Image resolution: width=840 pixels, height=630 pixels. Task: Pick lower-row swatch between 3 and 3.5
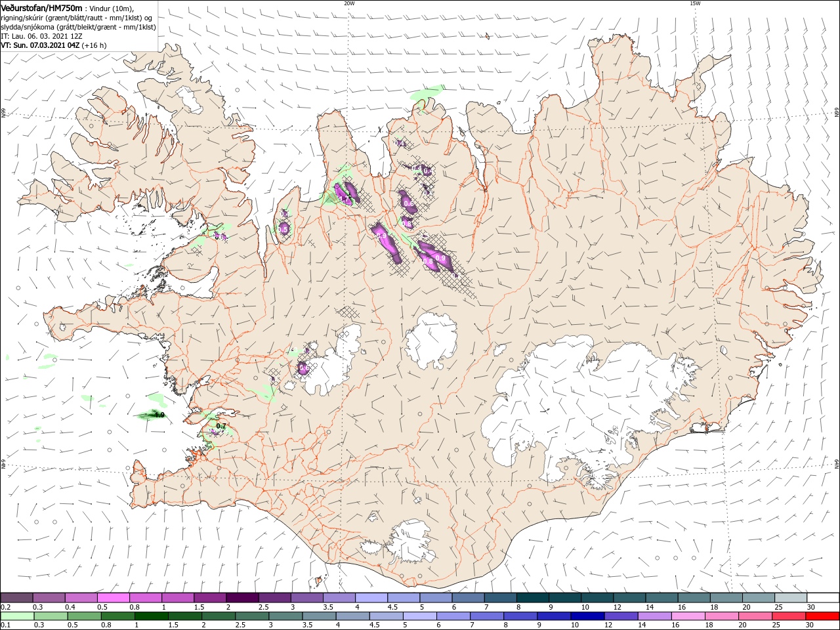(x=285, y=616)
